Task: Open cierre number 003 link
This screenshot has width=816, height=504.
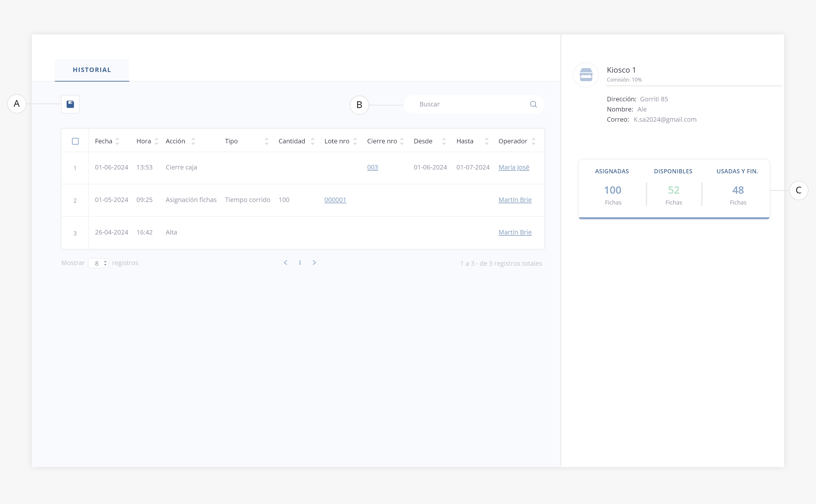Action: click(x=372, y=167)
